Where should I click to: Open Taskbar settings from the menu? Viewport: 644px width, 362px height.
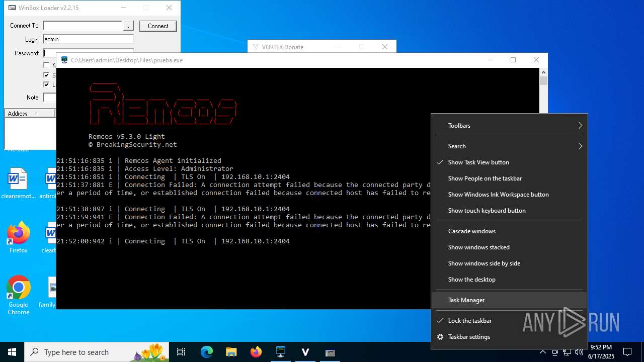(x=509, y=337)
